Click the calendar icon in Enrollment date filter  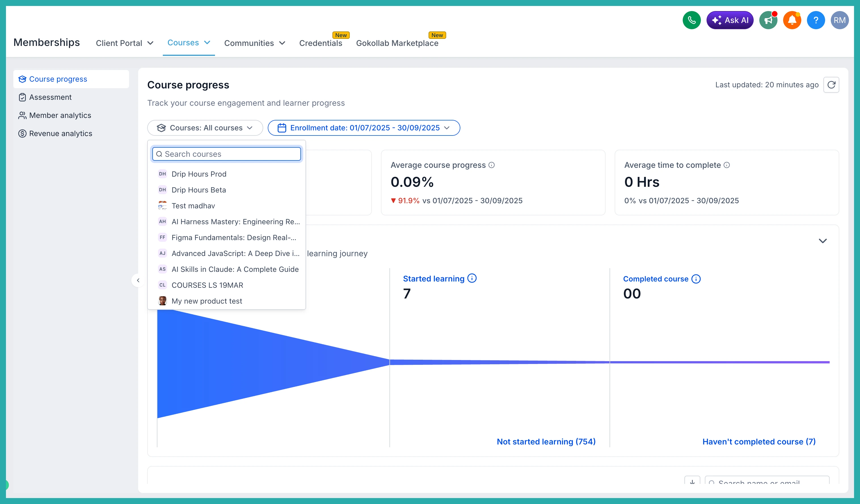[x=282, y=128]
